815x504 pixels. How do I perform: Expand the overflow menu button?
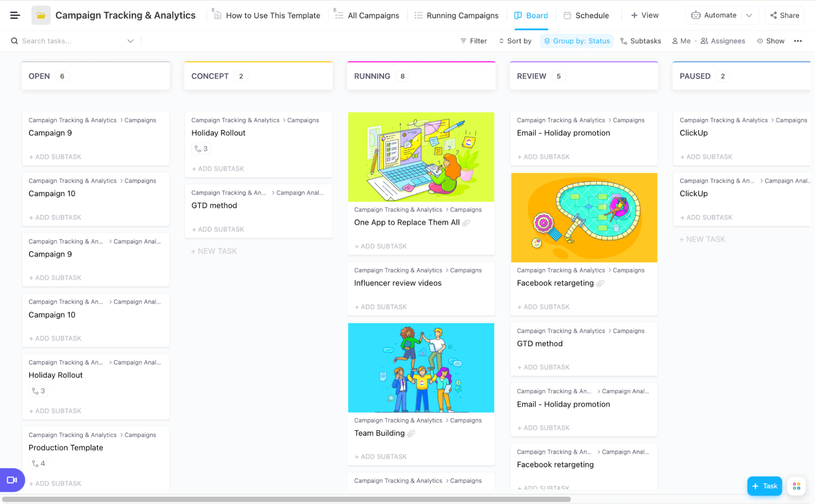tap(797, 41)
